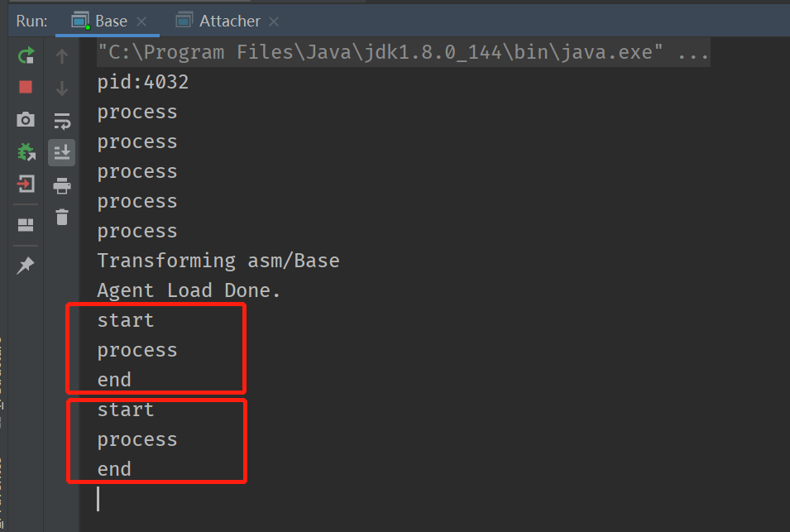Rerun the Base run configuration
Viewport: 790px width, 532px height.
point(26,55)
